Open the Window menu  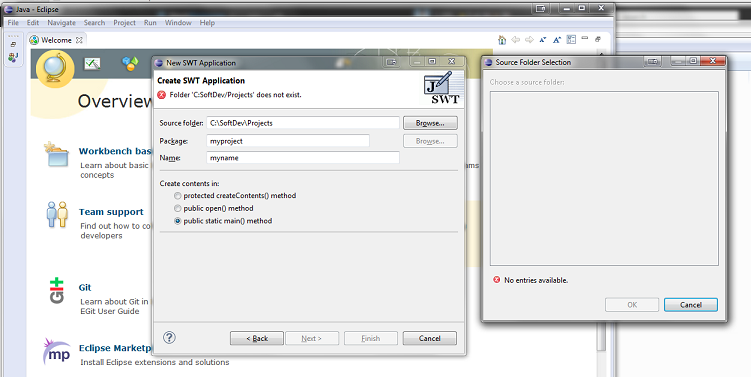click(x=178, y=23)
